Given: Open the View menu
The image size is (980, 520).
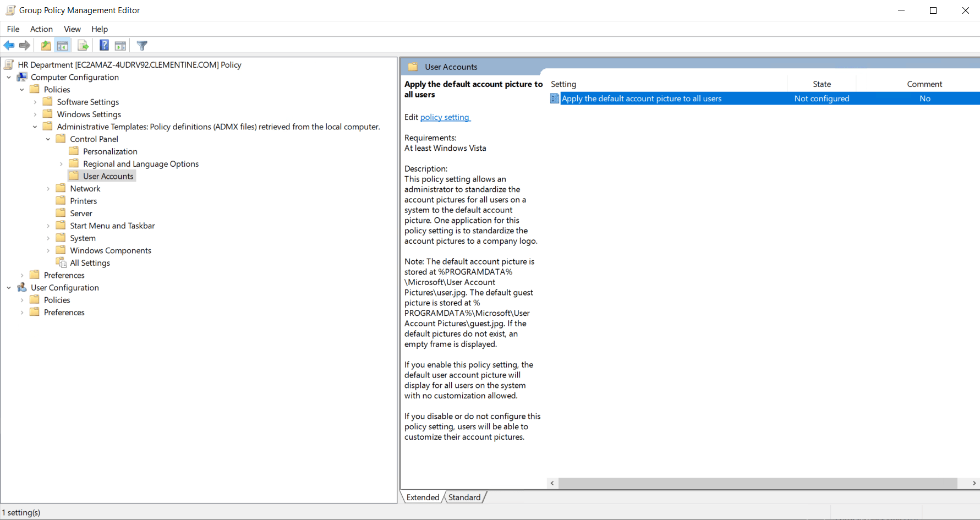Looking at the screenshot, I should point(72,29).
